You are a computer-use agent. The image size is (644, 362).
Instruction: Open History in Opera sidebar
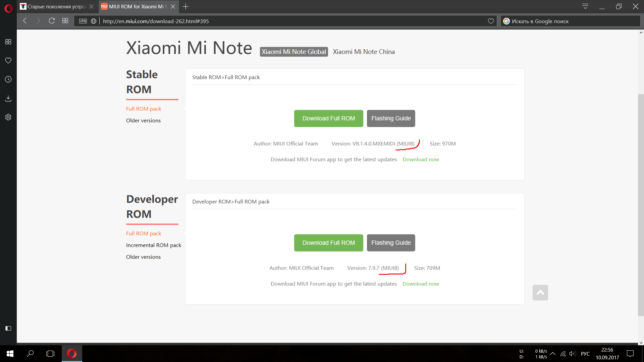(x=8, y=79)
